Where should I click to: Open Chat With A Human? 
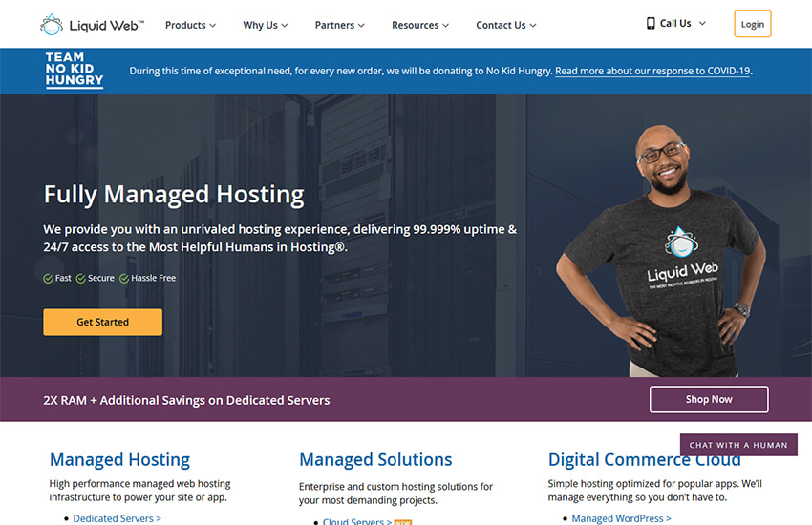tap(738, 445)
